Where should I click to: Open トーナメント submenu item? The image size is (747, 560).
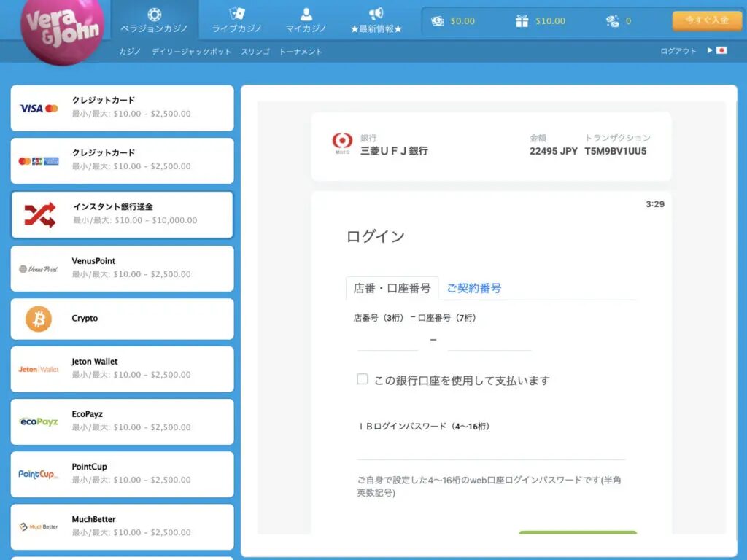(x=301, y=52)
